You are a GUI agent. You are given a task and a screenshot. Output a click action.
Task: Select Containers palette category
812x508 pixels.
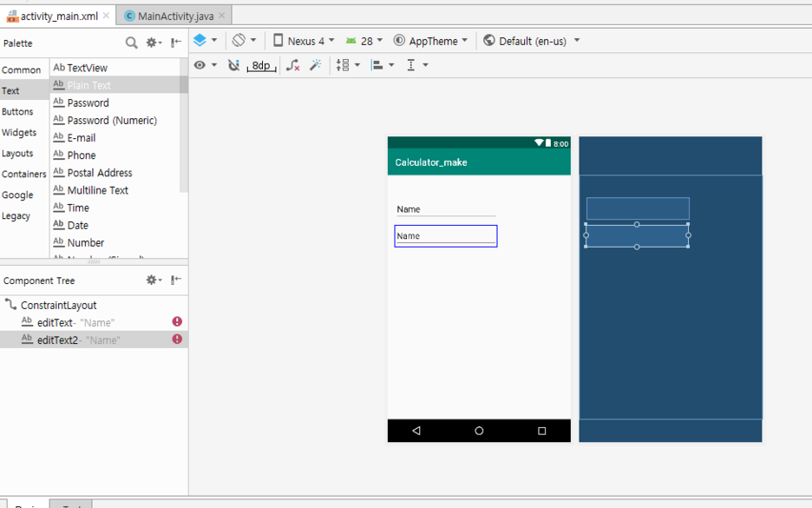tap(23, 175)
